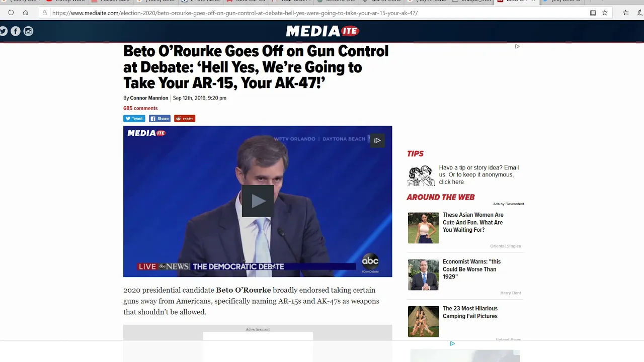
Task: Click the 'Have a tip' text link
Action: pyautogui.click(x=478, y=175)
